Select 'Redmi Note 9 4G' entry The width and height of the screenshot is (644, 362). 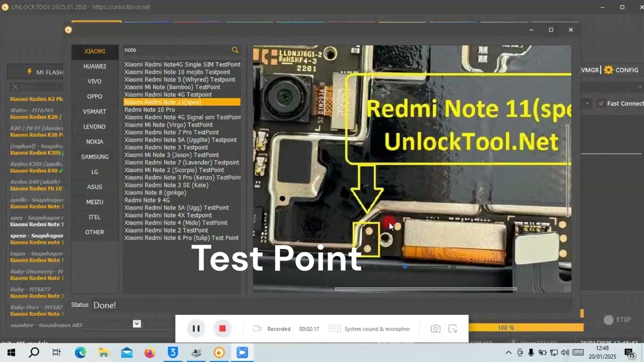tap(182, 200)
